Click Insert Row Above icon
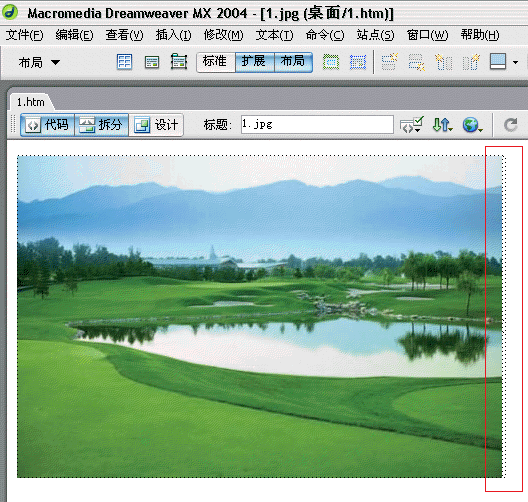Image resolution: width=528 pixels, height=502 pixels. pos(390,62)
